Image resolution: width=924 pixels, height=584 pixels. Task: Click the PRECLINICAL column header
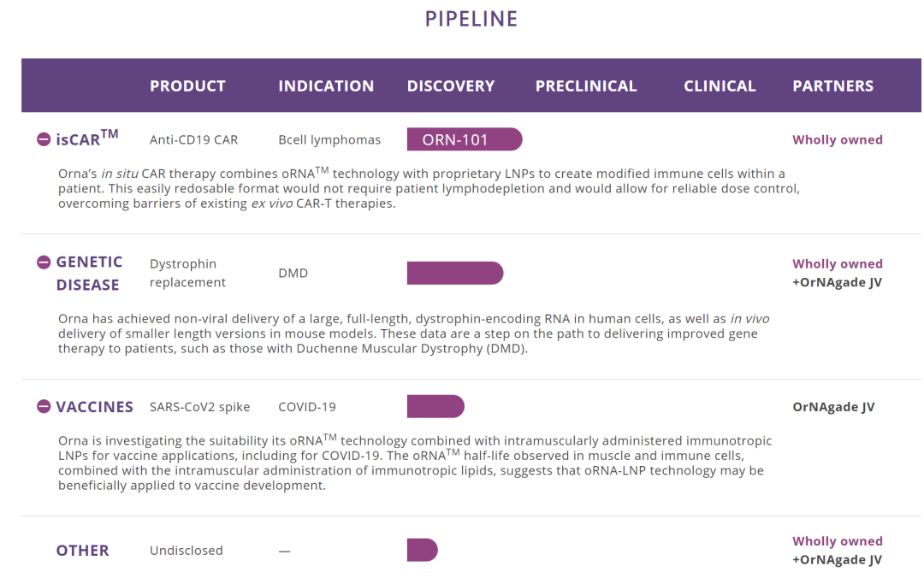tap(586, 86)
